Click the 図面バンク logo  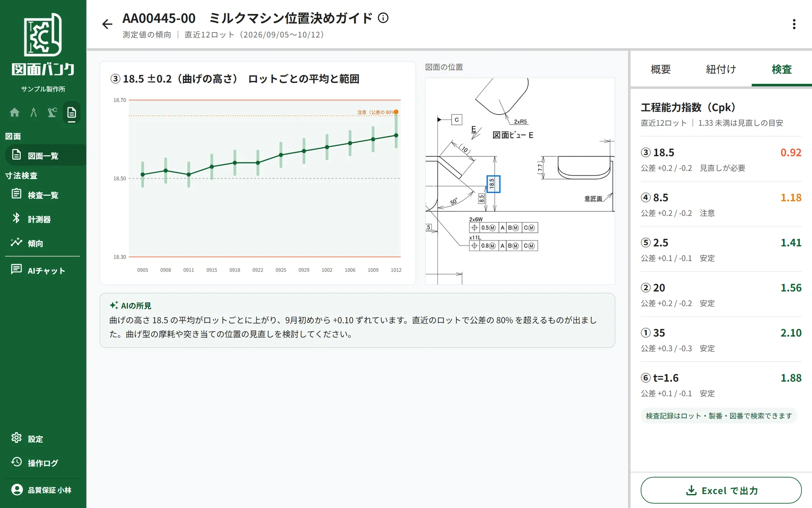coord(43,44)
